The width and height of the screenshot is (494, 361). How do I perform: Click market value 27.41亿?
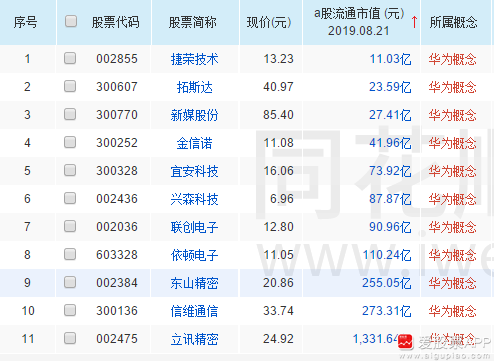390,115
